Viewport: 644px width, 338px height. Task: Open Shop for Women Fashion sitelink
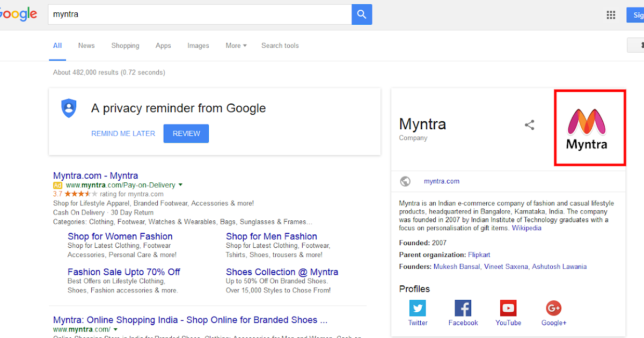[x=120, y=236]
